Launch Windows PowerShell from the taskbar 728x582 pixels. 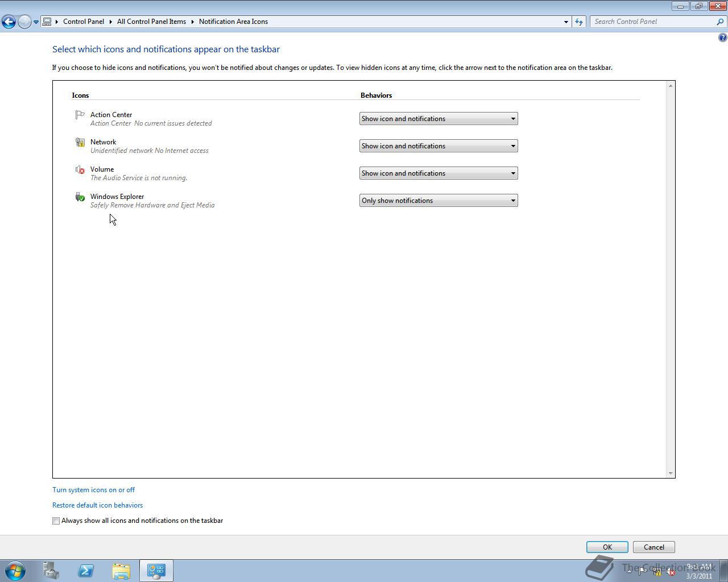coord(86,571)
